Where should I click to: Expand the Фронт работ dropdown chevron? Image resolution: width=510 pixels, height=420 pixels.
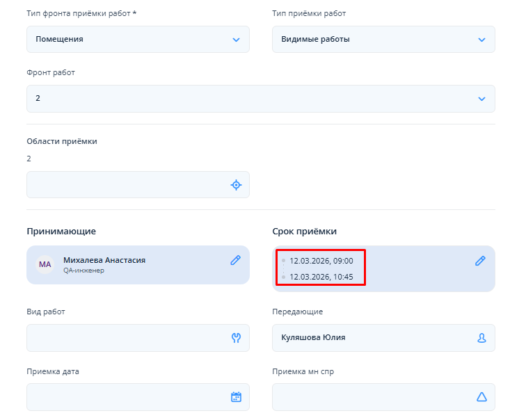481,99
